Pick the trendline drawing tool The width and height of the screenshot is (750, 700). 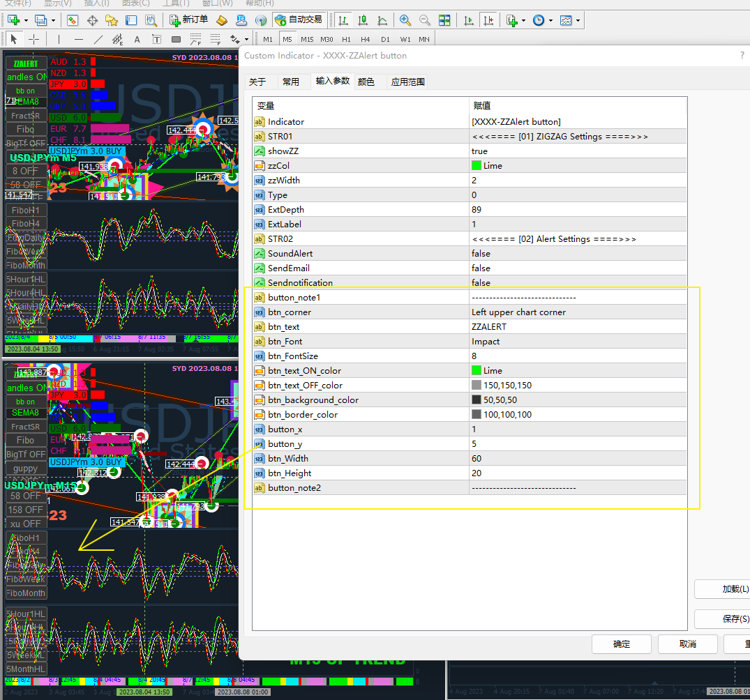[x=98, y=39]
